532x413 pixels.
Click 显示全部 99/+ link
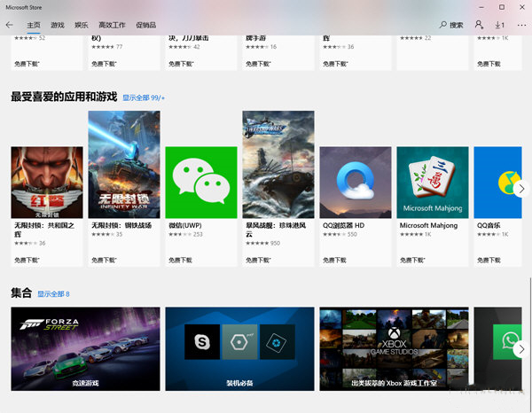[144, 97]
